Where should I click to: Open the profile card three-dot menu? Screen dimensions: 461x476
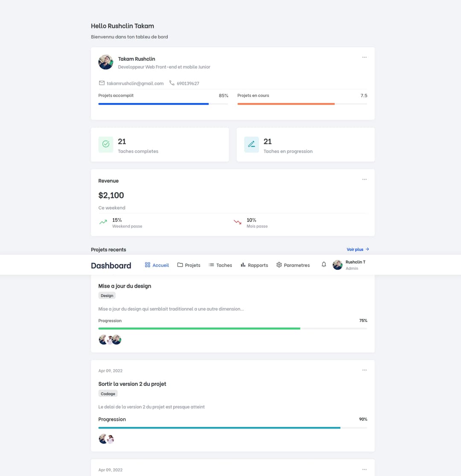[x=364, y=57]
